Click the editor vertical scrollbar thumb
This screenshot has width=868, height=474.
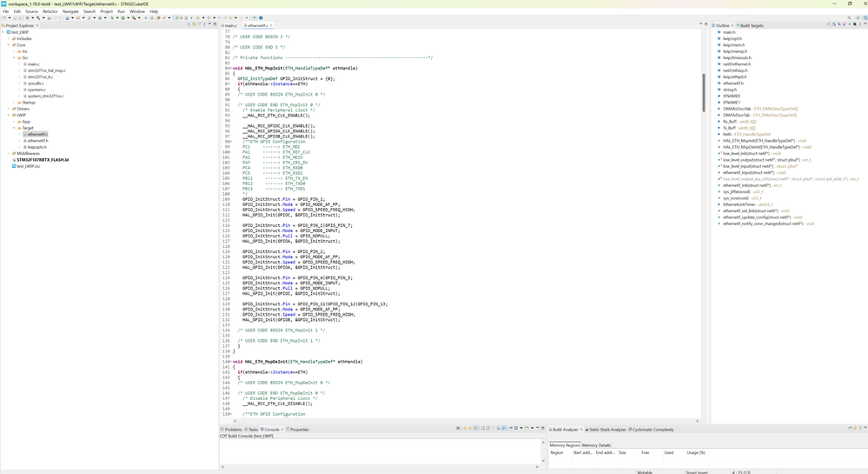(704, 91)
